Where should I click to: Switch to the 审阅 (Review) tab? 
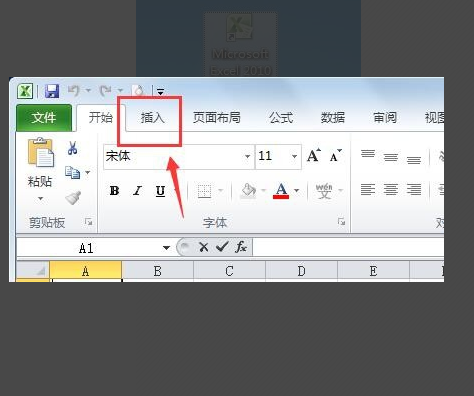(385, 117)
